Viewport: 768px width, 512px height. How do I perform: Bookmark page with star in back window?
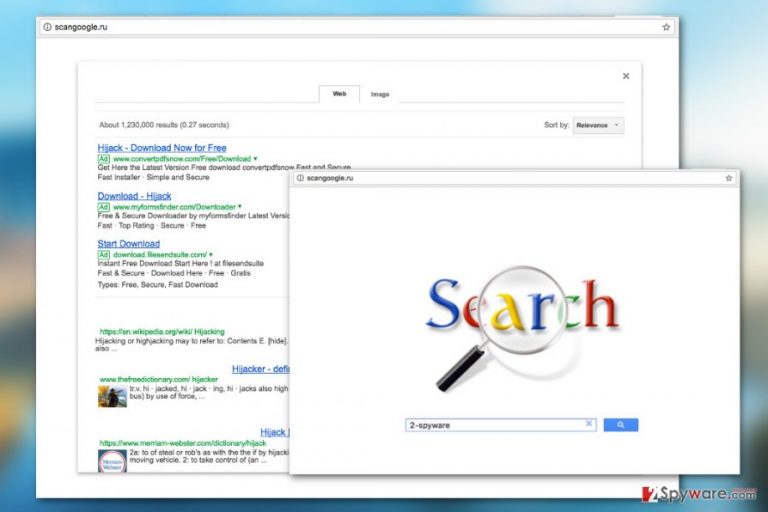point(666,27)
